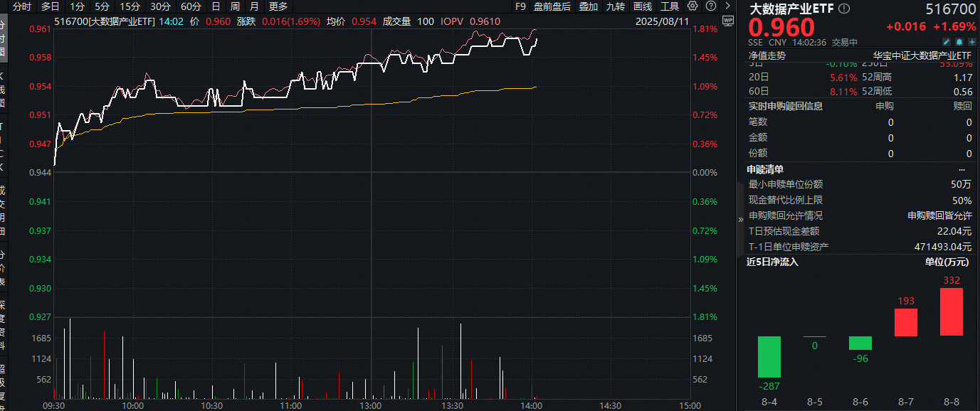
Task: Toggle the 九转 indicator
Action: [x=616, y=6]
